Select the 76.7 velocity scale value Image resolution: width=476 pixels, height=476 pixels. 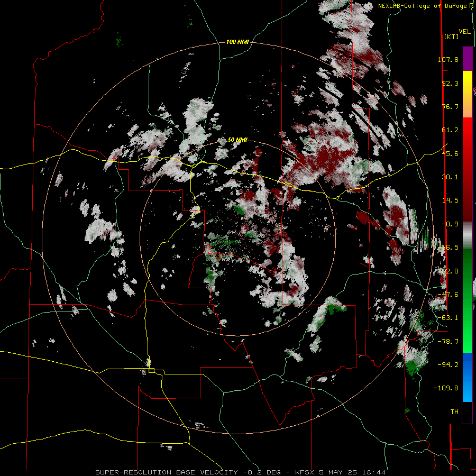pyautogui.click(x=450, y=106)
